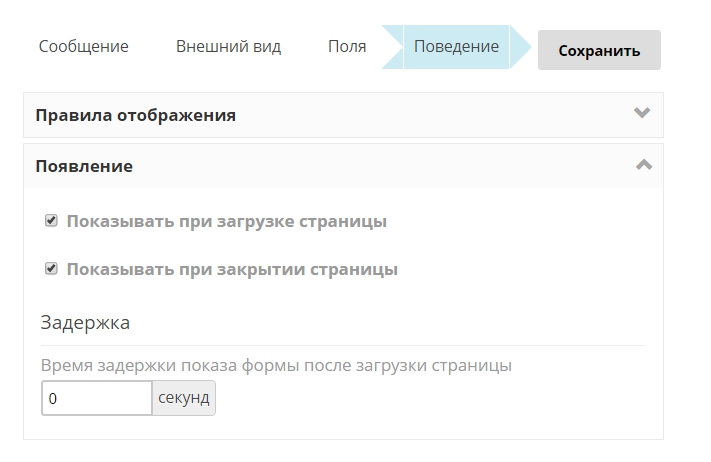Click the Показывать при закрытии страницы label text

click(232, 269)
